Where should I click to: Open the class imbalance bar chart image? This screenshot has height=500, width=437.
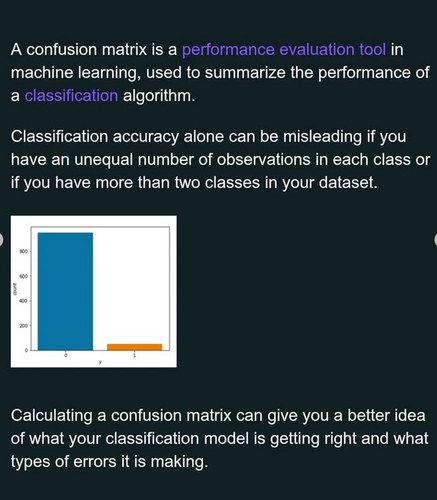pos(94,292)
